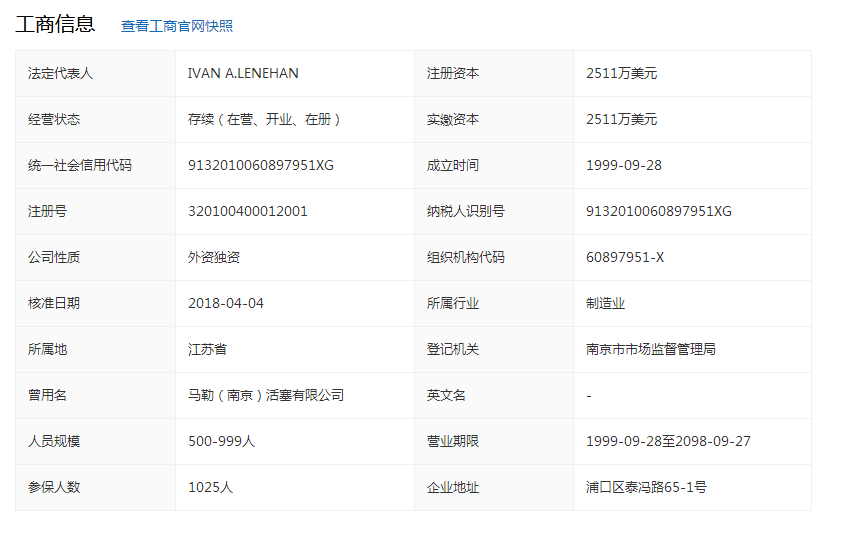The image size is (842, 535).
Task: Click the 所属行业 label
Action: [453, 303]
